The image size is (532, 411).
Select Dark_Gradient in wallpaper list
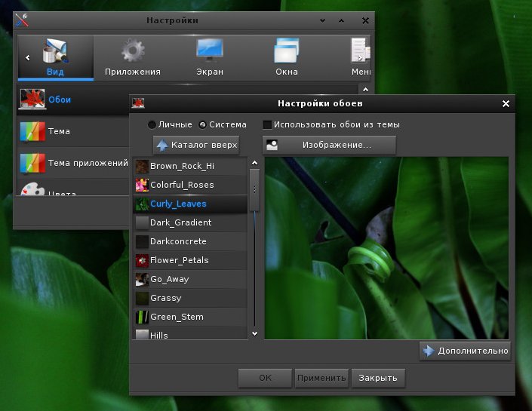pyautogui.click(x=190, y=222)
